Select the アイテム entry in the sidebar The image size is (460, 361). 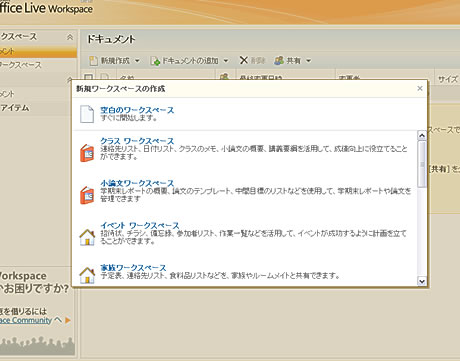[x=15, y=108]
